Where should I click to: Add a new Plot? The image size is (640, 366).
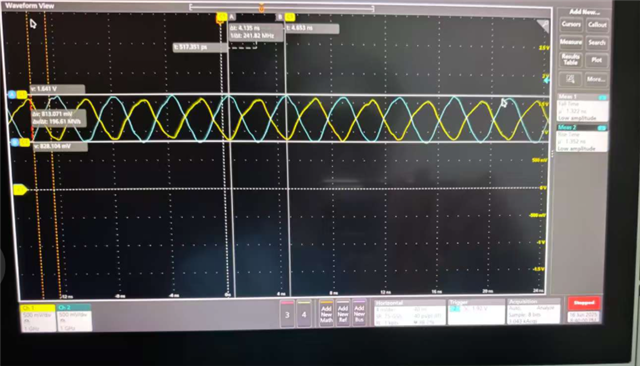[597, 60]
